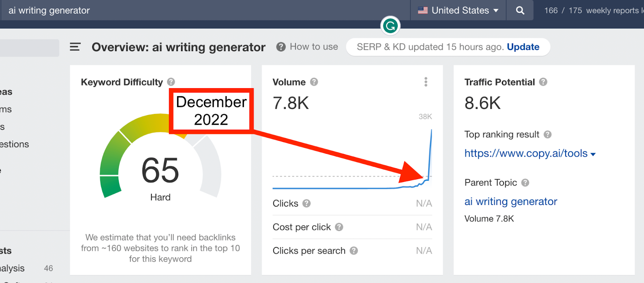The image size is (644, 283).
Task: Open the Volume card three-dot menu
Action: tap(425, 82)
